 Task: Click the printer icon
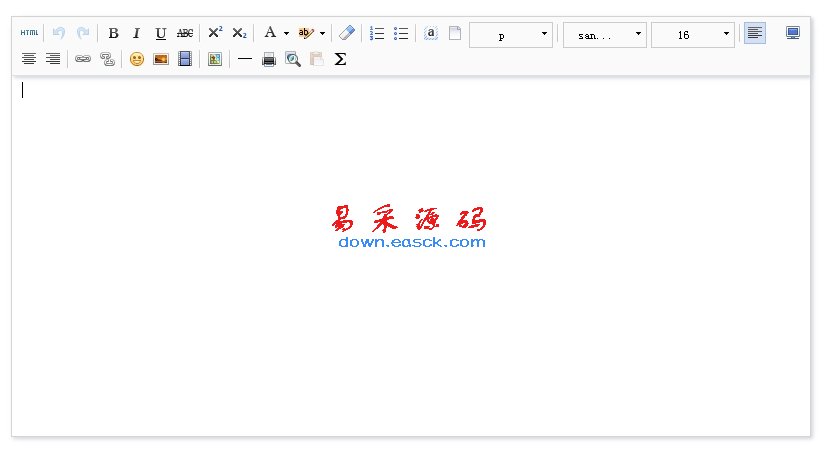(x=269, y=59)
